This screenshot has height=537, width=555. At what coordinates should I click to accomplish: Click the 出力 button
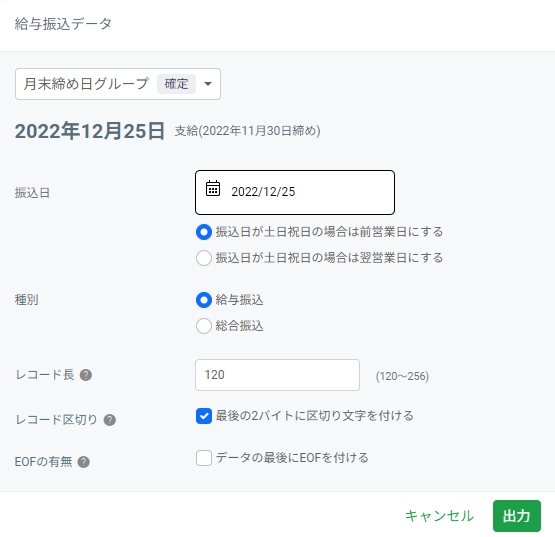pos(517,516)
